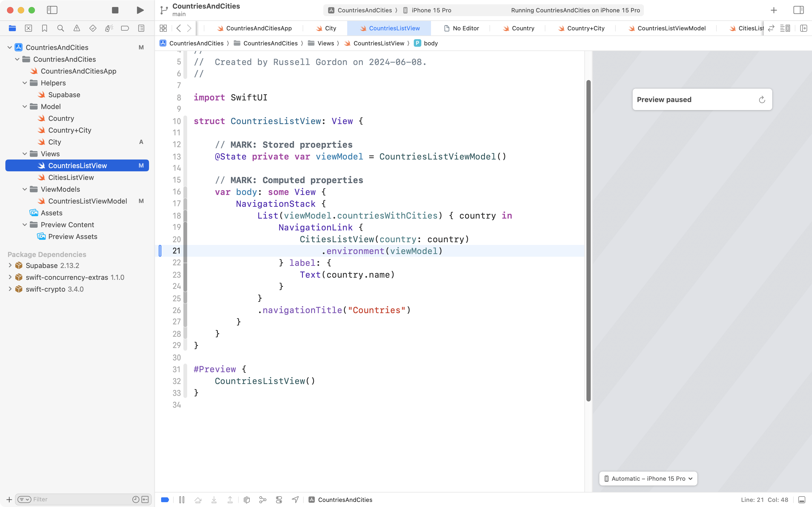Toggle the right inspector panel
Screen dimensions: 812x507
pos(798,10)
